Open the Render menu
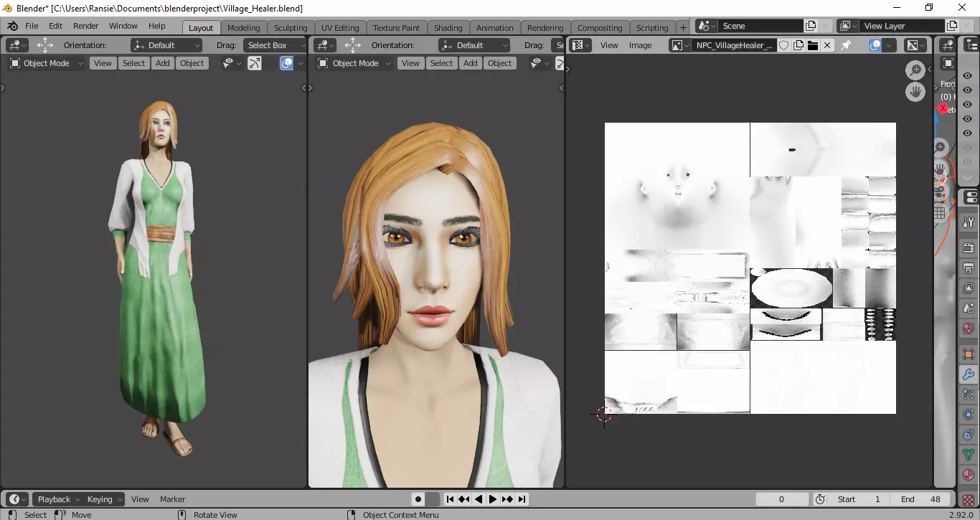The width and height of the screenshot is (980, 520). (x=86, y=26)
